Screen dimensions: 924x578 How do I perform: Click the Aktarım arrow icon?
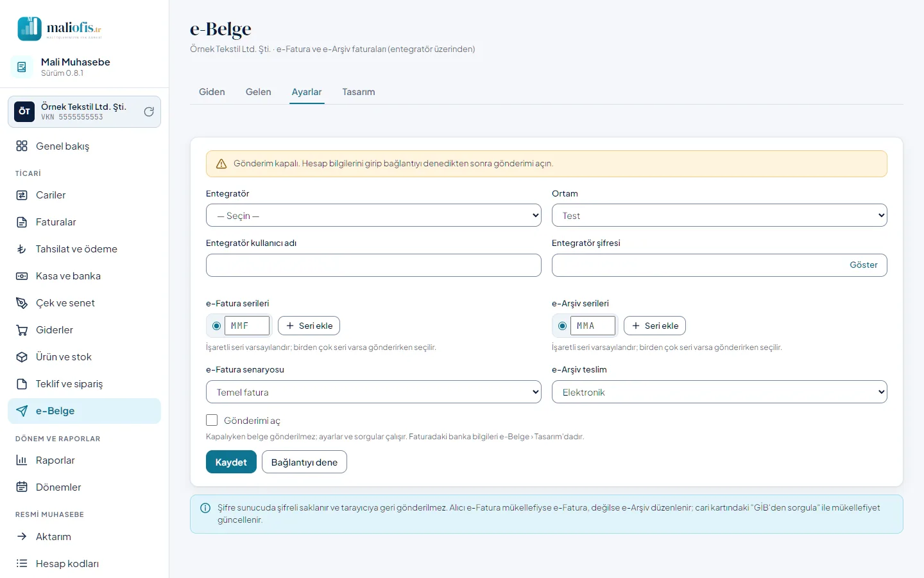click(22, 537)
